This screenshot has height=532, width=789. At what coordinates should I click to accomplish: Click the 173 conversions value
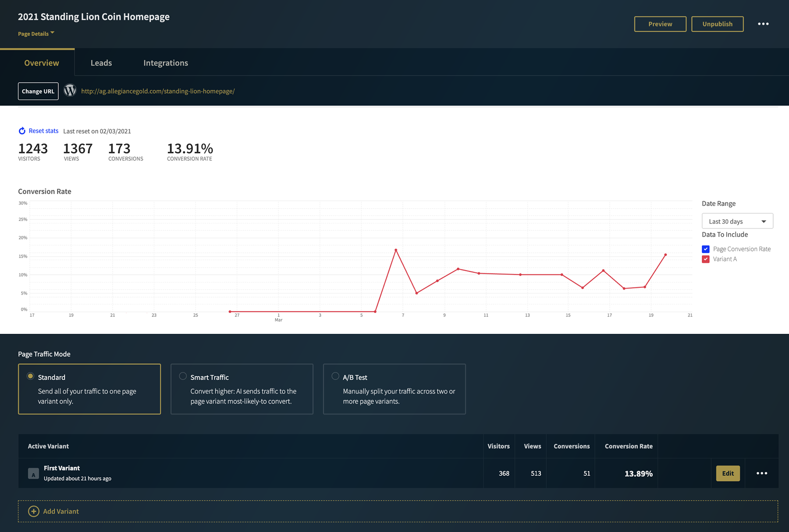pyautogui.click(x=119, y=149)
